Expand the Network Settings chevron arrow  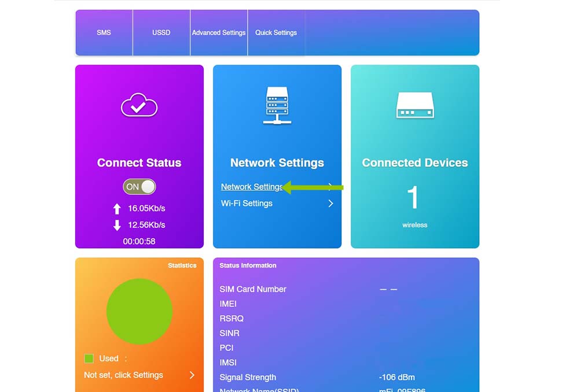(x=330, y=187)
